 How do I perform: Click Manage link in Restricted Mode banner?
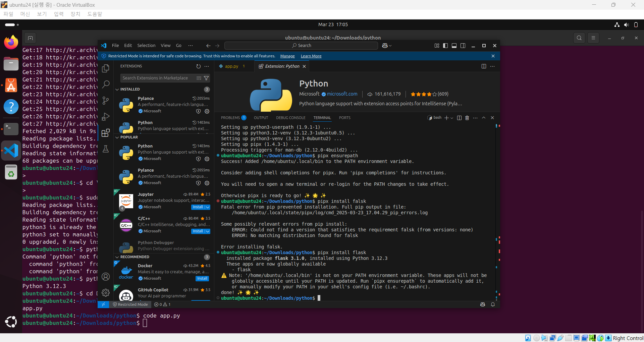pyautogui.click(x=287, y=56)
